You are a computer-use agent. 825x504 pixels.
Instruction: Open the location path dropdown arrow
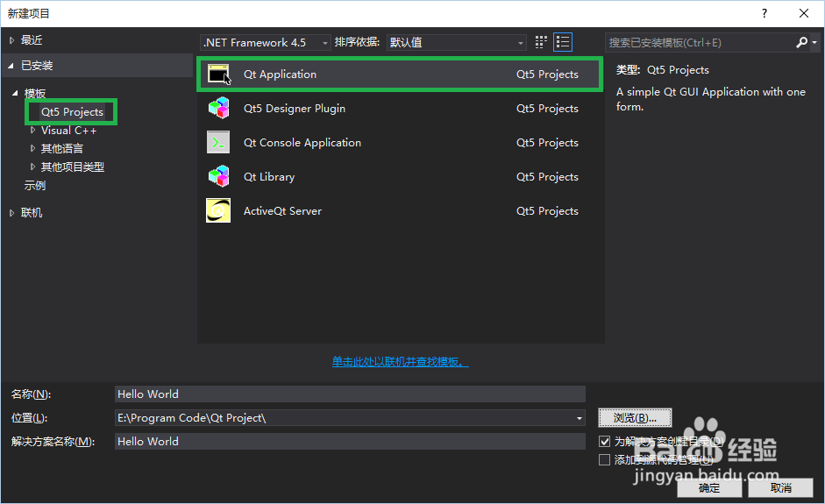tap(580, 418)
